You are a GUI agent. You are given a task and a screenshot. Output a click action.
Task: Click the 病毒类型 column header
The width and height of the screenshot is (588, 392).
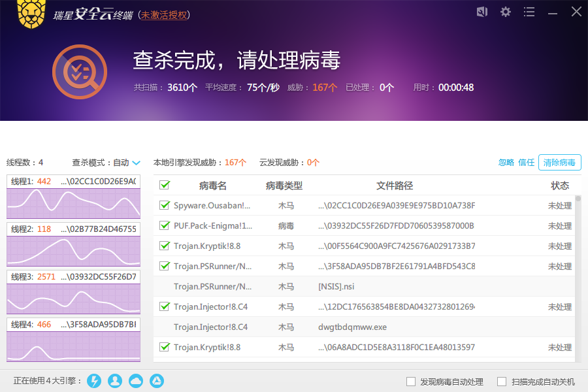[284, 186]
